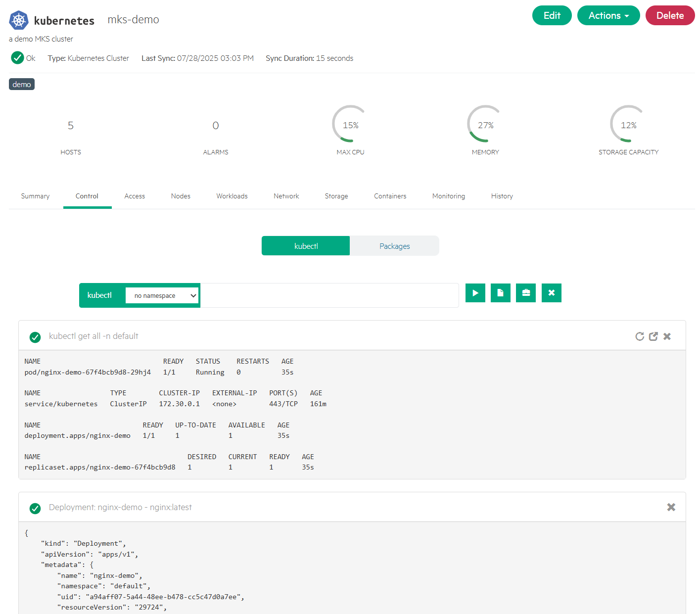This screenshot has width=700, height=614.
Task: Open the briefcase icon in the kubectl toolbar
Action: pyautogui.click(x=525, y=293)
